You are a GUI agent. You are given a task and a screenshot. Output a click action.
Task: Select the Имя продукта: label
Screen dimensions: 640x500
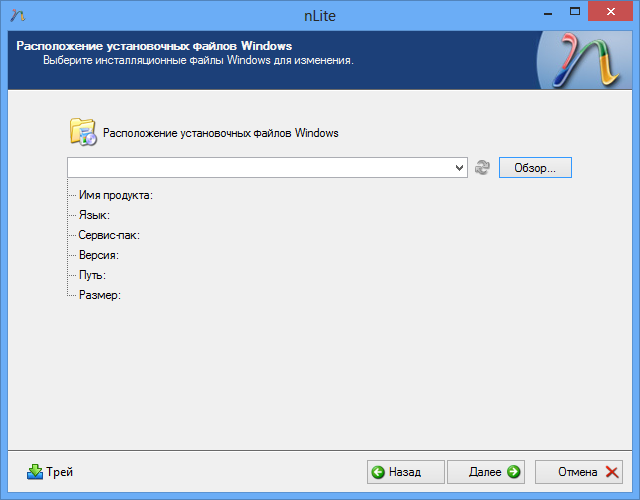click(x=116, y=195)
